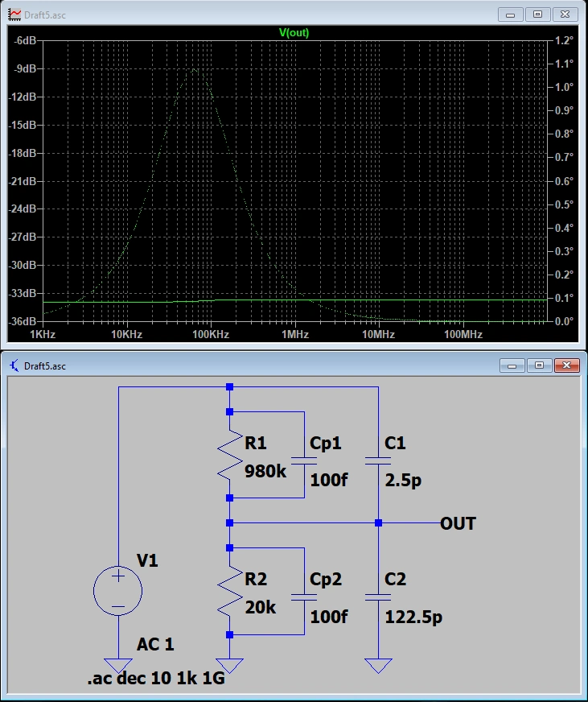Click the Cp2 capacitor symbol

(304, 597)
